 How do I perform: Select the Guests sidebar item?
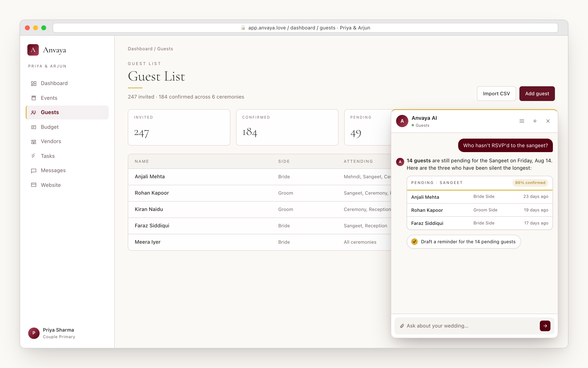coord(67,112)
